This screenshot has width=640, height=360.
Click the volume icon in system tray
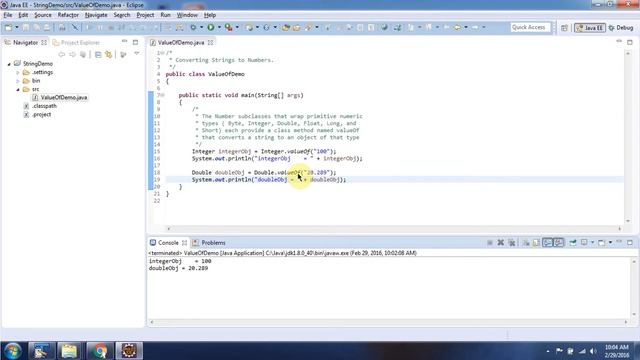pos(593,351)
